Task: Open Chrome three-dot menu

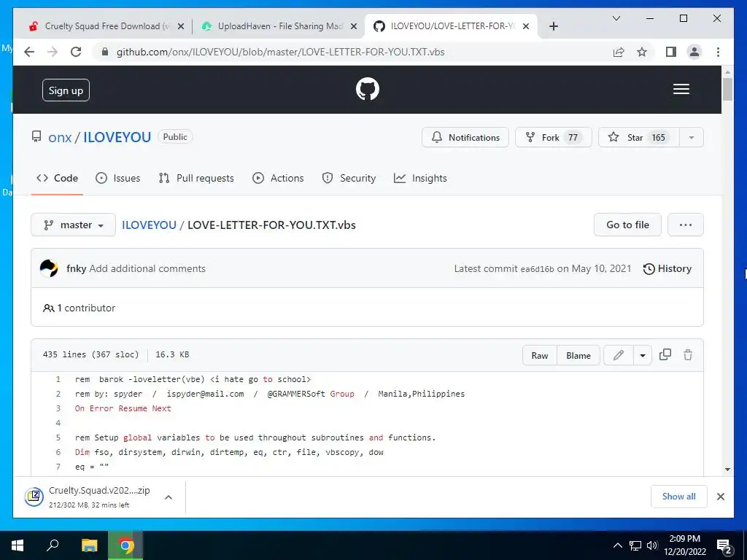Action: pyautogui.click(x=718, y=52)
